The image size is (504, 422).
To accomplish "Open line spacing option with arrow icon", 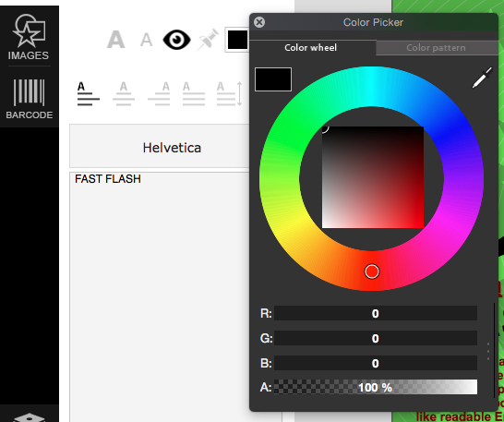I will 229,94.
